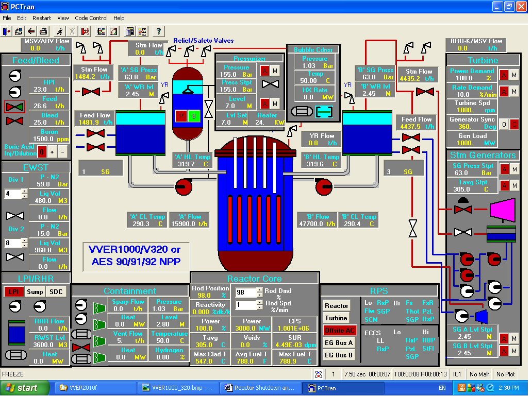Click the RPS Reactor trip button
532x397 pixels.
337,306
